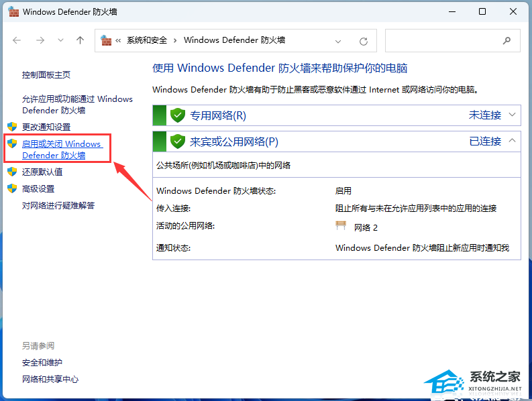Minimize the Windows Defender 防火墙 window
This screenshot has width=532, height=401.
(x=452, y=11)
